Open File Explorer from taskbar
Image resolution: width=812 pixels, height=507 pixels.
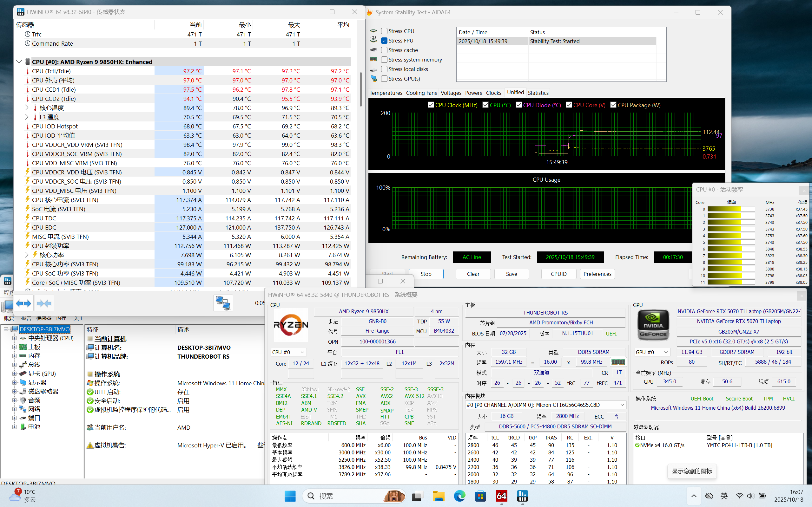(438, 496)
